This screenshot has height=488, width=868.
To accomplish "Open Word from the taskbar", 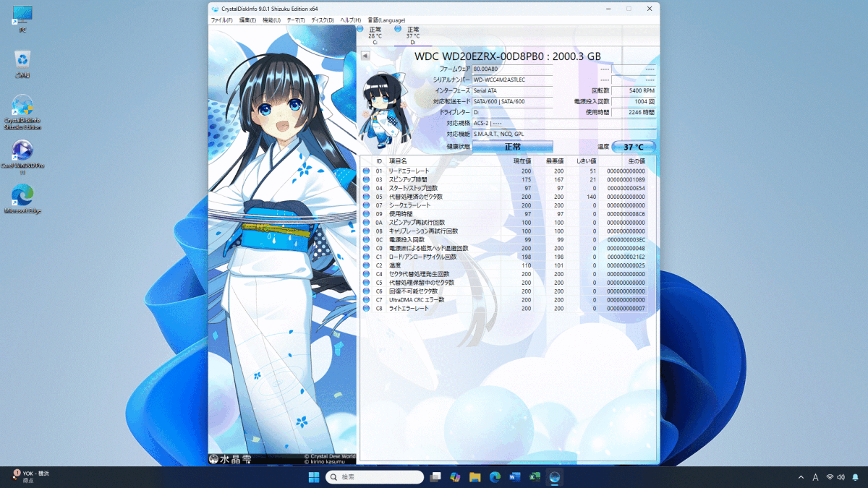I will coord(515,477).
